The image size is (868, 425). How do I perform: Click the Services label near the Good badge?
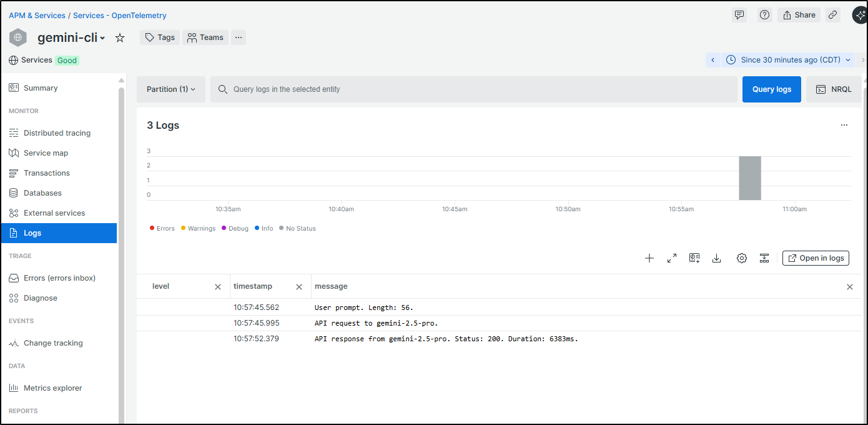point(37,60)
